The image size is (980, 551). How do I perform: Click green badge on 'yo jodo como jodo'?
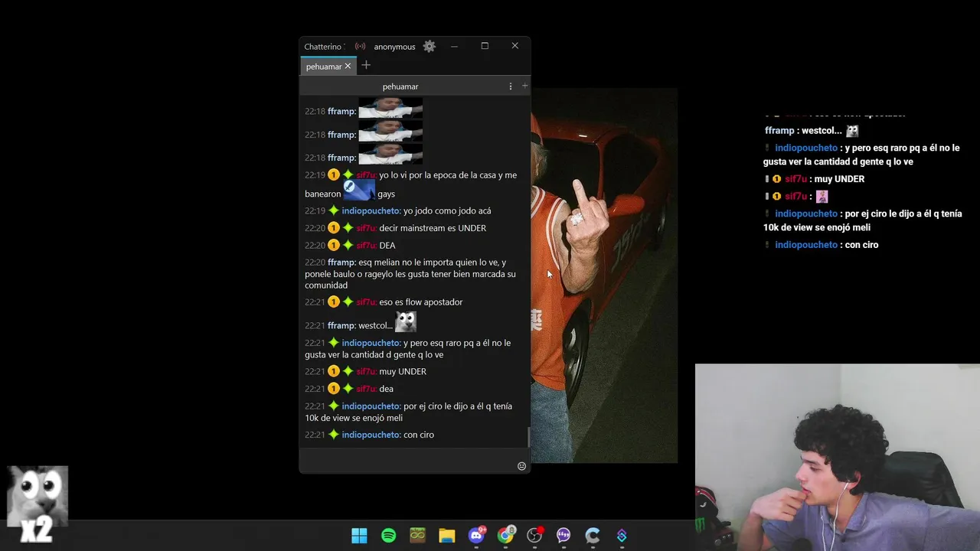tap(333, 210)
